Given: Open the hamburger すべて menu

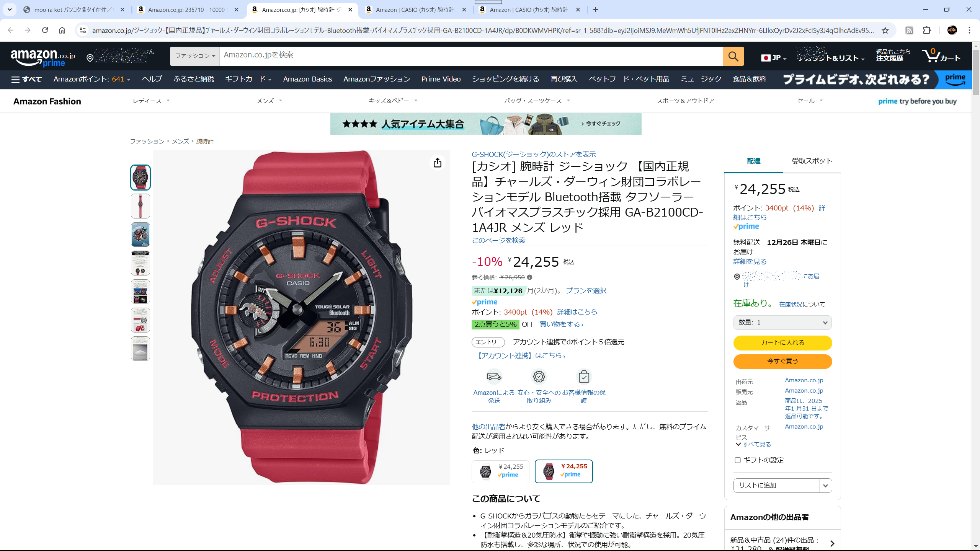Looking at the screenshot, I should coord(26,79).
